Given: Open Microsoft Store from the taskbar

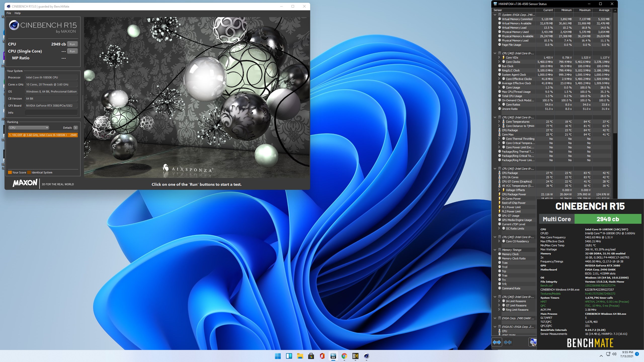Looking at the screenshot, I should (311, 356).
